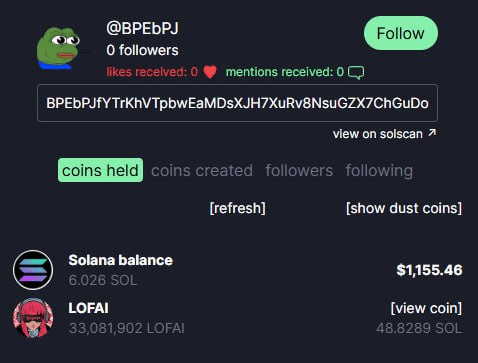Click the Solana logo icon
Viewport: 478px width, 363px height.
click(x=33, y=270)
